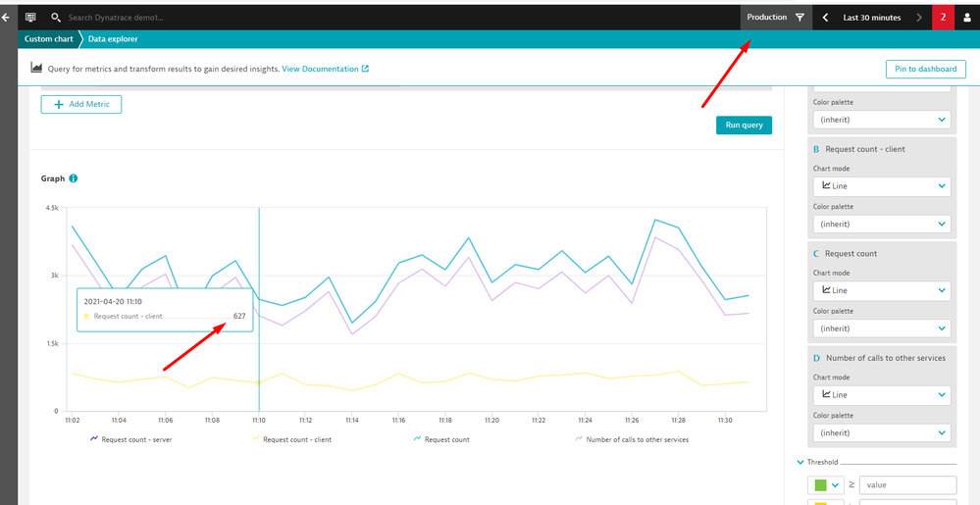Image resolution: width=980 pixels, height=505 pixels.
Task: Open the user profile icon
Action: tap(968, 18)
